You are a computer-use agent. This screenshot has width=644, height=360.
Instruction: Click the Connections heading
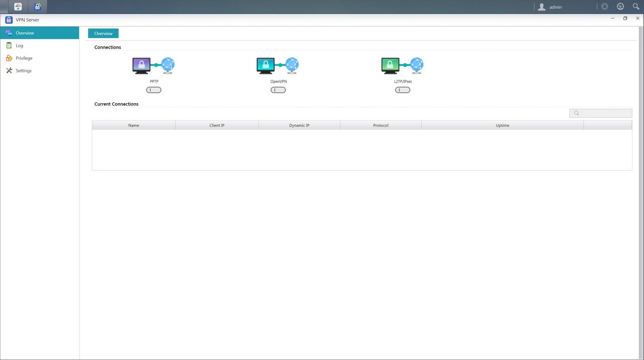[x=108, y=47]
